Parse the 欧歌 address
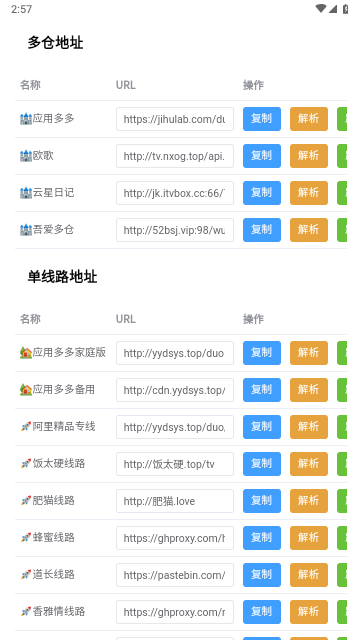Screen dimensions: 360x640 [x=309, y=156]
